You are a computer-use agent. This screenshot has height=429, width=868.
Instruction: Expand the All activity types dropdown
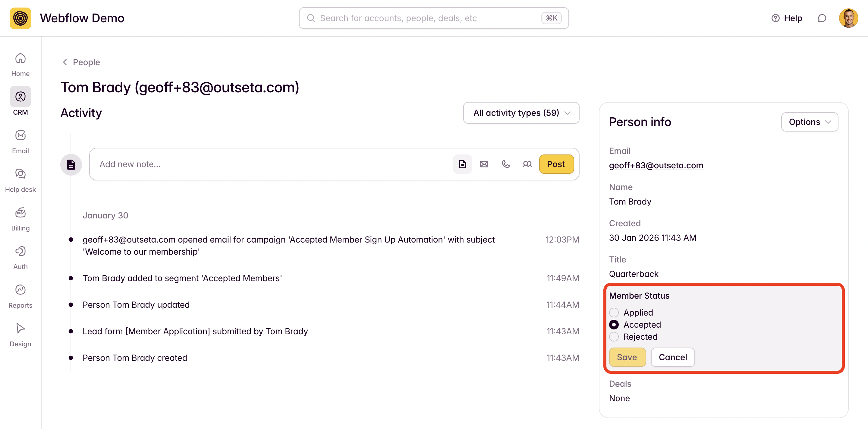coord(521,113)
